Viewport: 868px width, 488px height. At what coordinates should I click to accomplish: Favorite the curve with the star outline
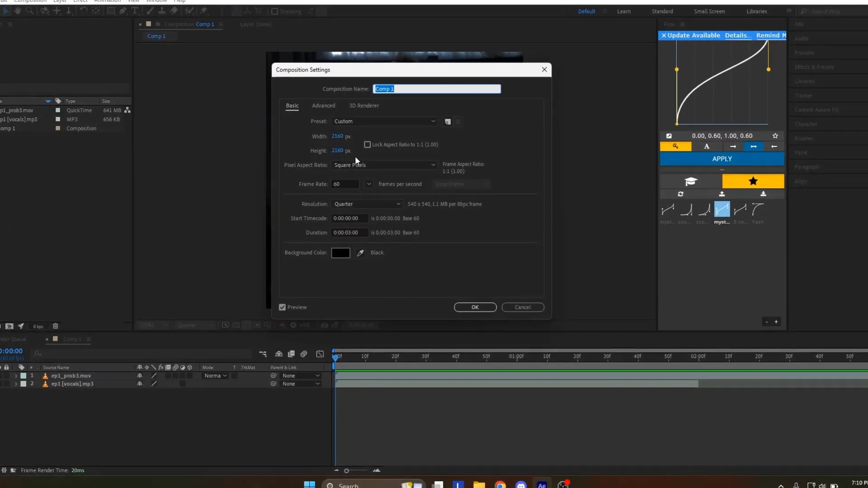[775, 136]
